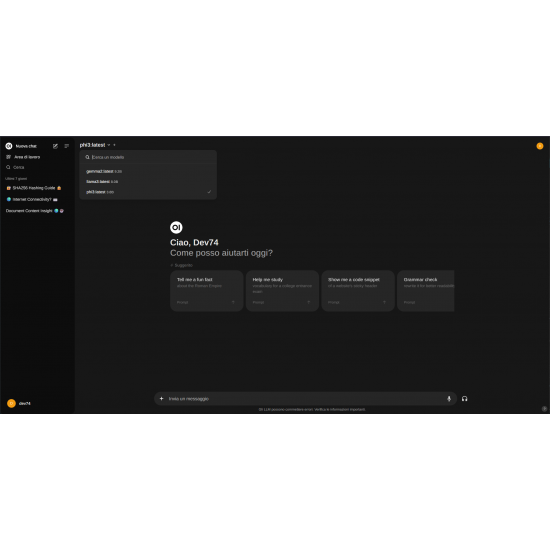Start call mode with the headphones icon
550x550 pixels.
(464, 399)
